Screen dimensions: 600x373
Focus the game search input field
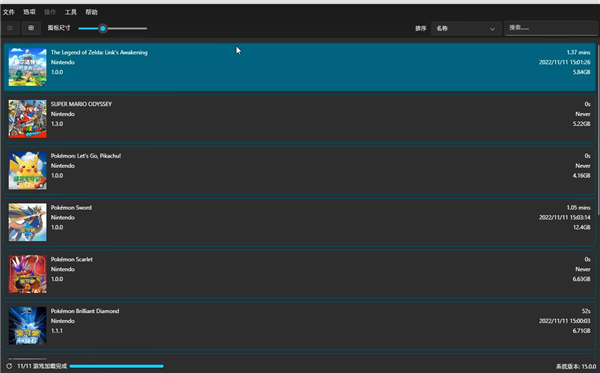(551, 28)
